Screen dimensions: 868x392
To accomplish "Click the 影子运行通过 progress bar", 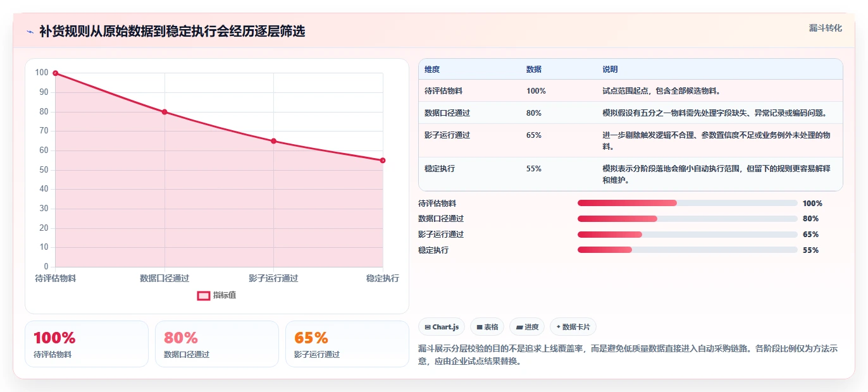I will (687, 235).
